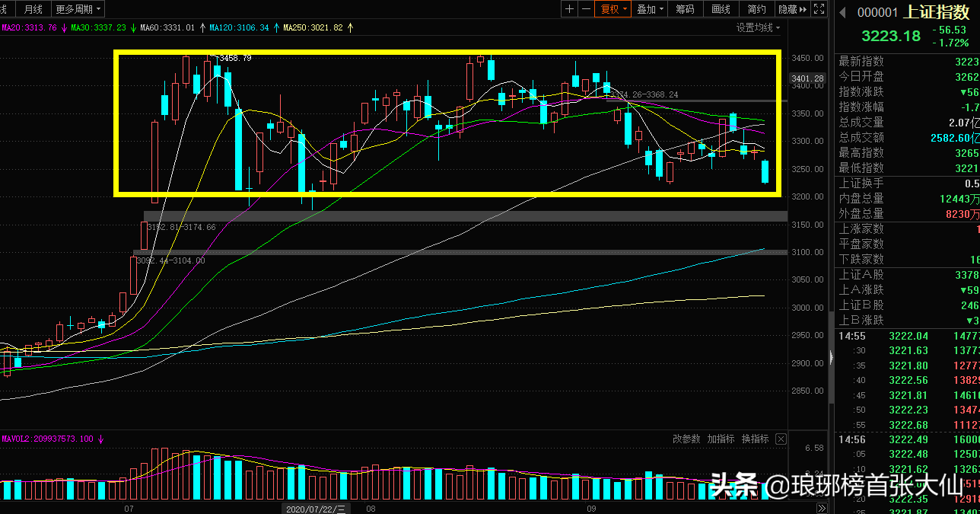The height and width of the screenshot is (514, 980).
Task: Click the stock list icon beside 000001
Action: tap(842, 12)
